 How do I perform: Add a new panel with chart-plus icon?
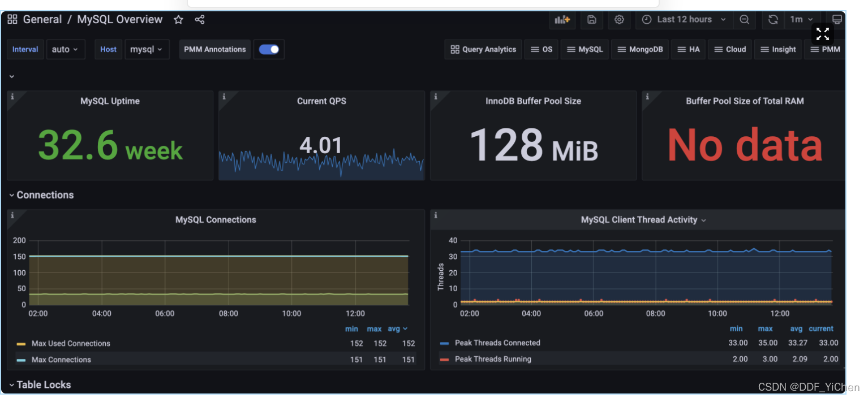point(562,20)
